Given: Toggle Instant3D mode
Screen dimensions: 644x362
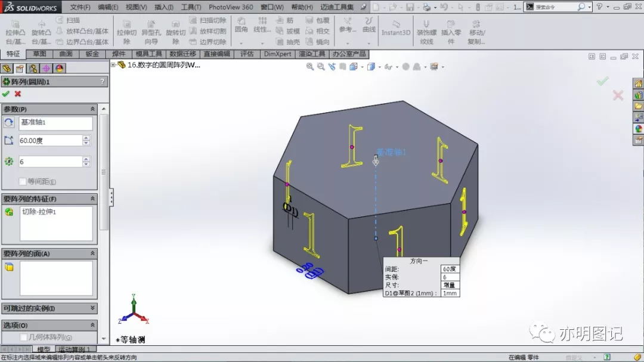Looking at the screenshot, I should click(396, 29).
